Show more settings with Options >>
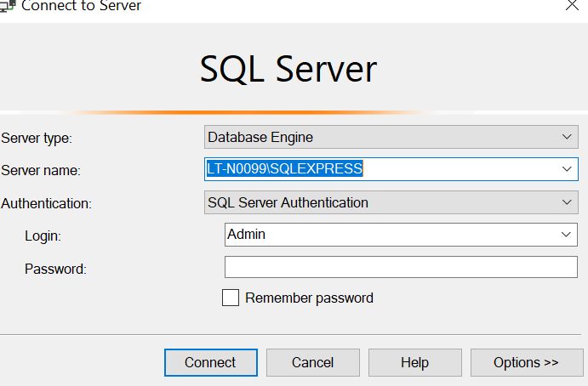Screen dimensions: 588x386 (527, 362)
